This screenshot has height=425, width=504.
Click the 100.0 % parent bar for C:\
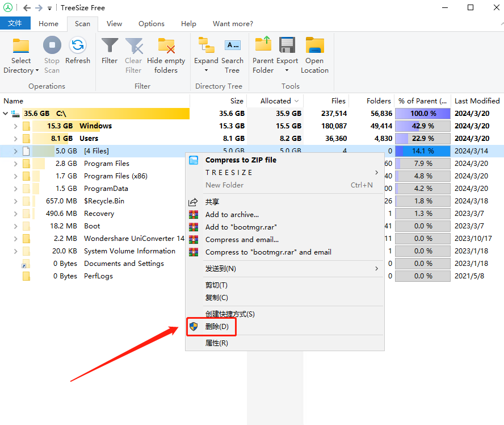tap(422, 114)
